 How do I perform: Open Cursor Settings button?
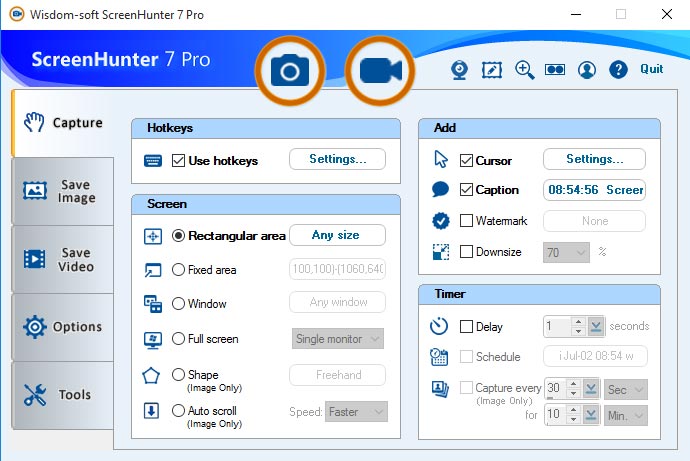pos(595,159)
